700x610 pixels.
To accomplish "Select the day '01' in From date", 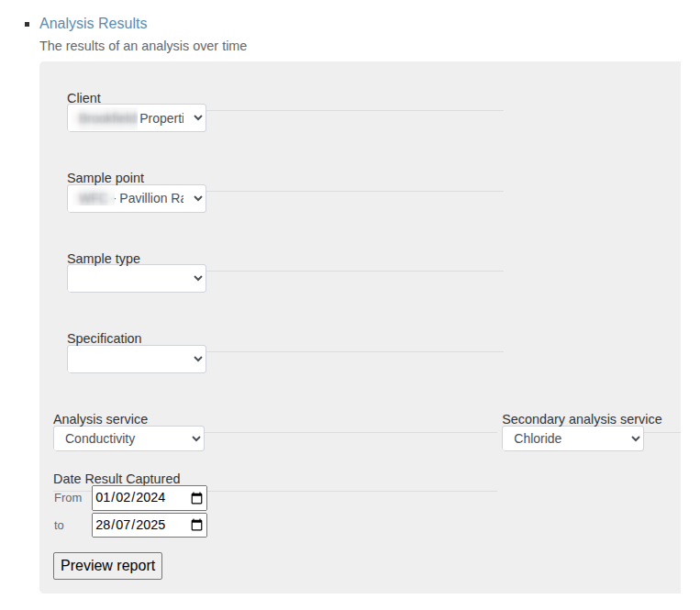I will [x=104, y=498].
